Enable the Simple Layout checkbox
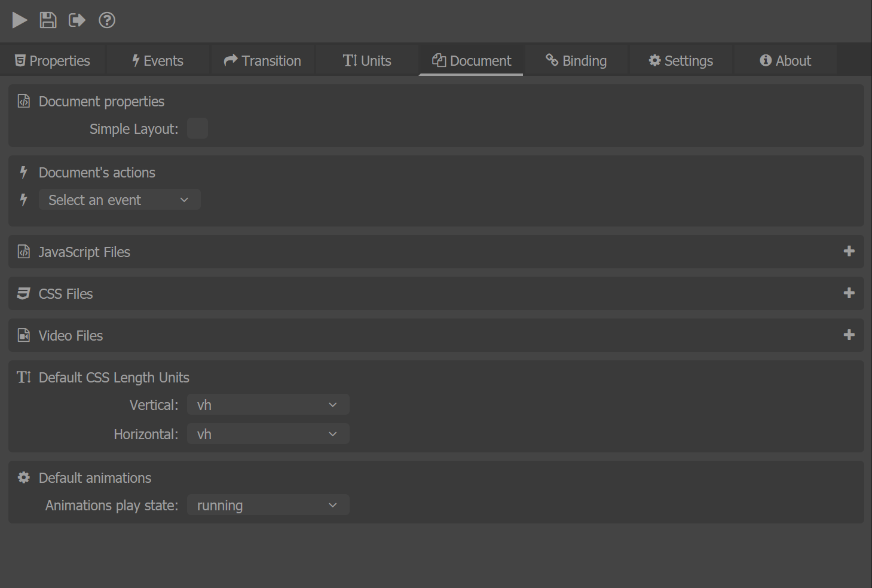The height and width of the screenshot is (588, 872). (x=197, y=128)
